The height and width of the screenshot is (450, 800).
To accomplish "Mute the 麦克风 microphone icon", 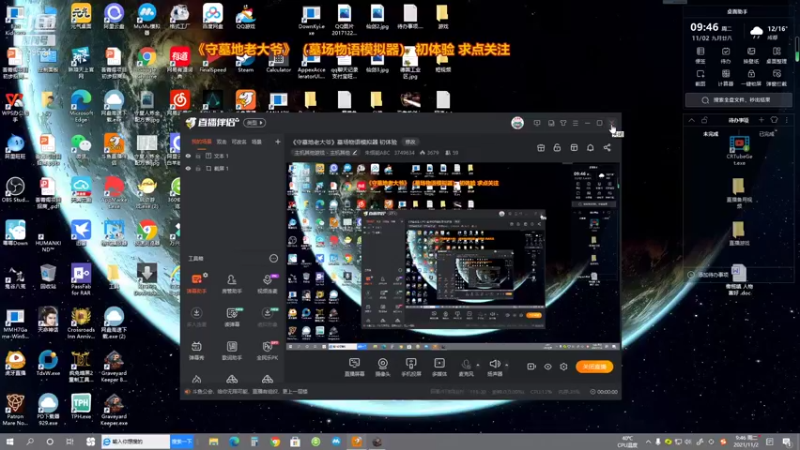I will coord(466,364).
